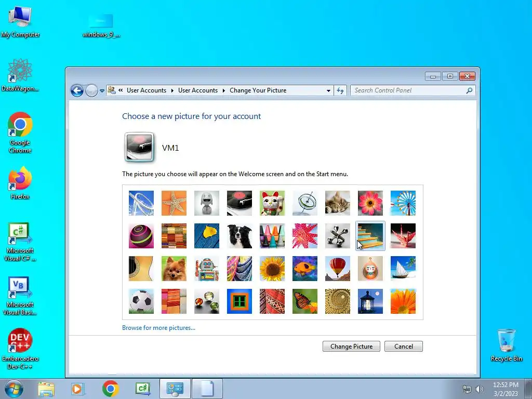Select the colored crayons picture
532x399 pixels.
(x=272, y=236)
